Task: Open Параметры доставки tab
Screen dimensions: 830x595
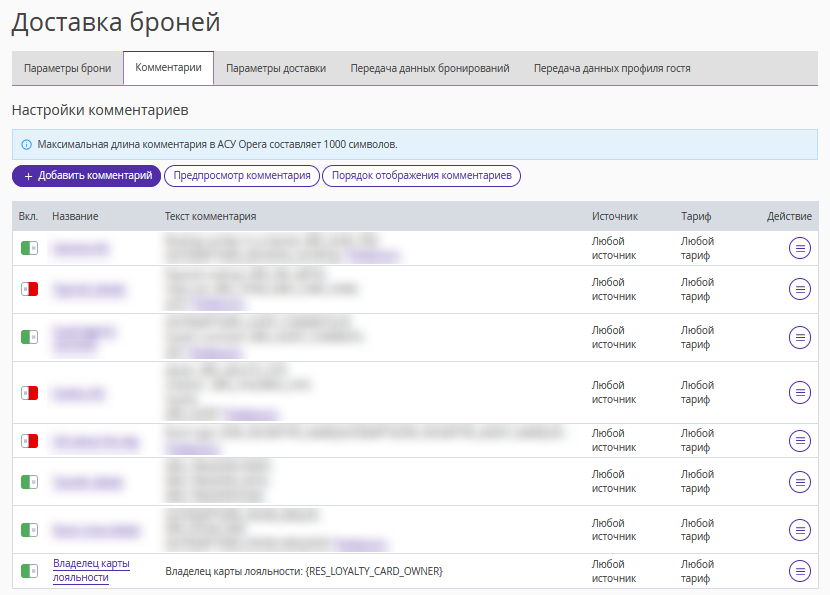Action: (276, 68)
